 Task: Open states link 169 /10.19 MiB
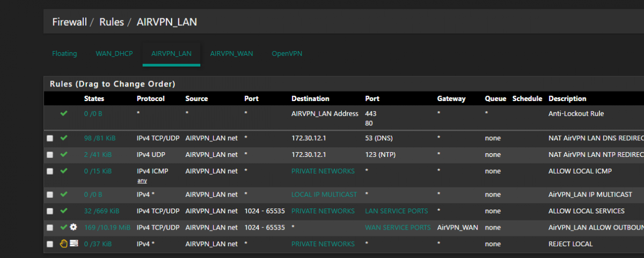(107, 227)
